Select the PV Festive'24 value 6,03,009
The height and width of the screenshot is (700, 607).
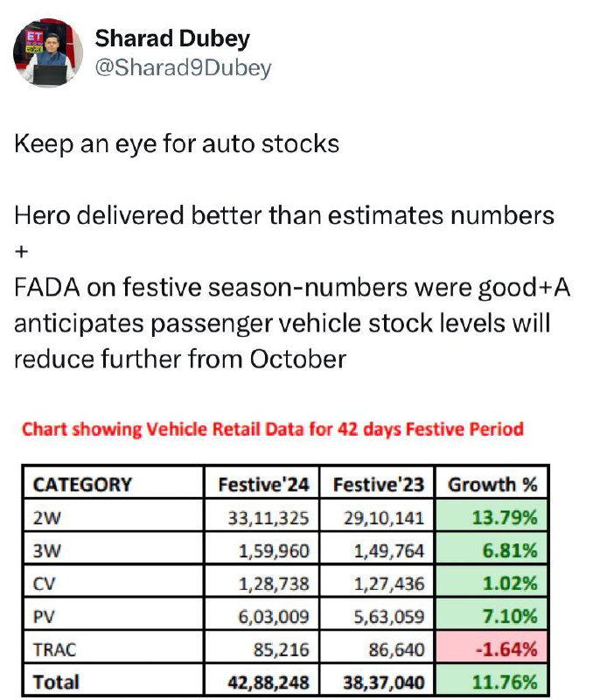(274, 617)
